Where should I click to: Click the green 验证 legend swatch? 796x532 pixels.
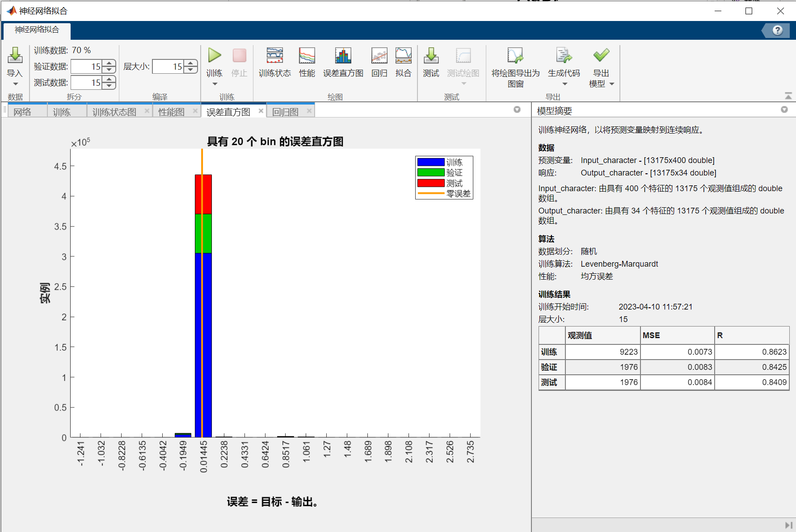[x=431, y=172]
